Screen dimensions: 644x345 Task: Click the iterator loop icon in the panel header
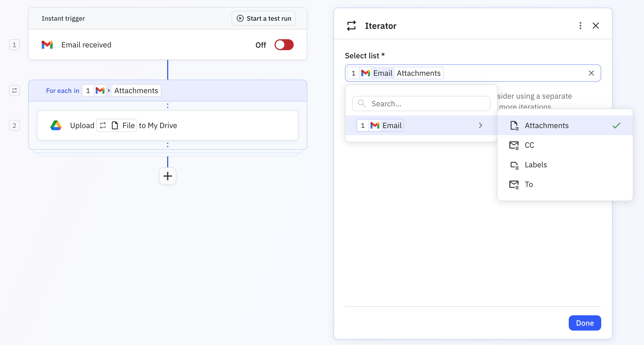tap(351, 25)
